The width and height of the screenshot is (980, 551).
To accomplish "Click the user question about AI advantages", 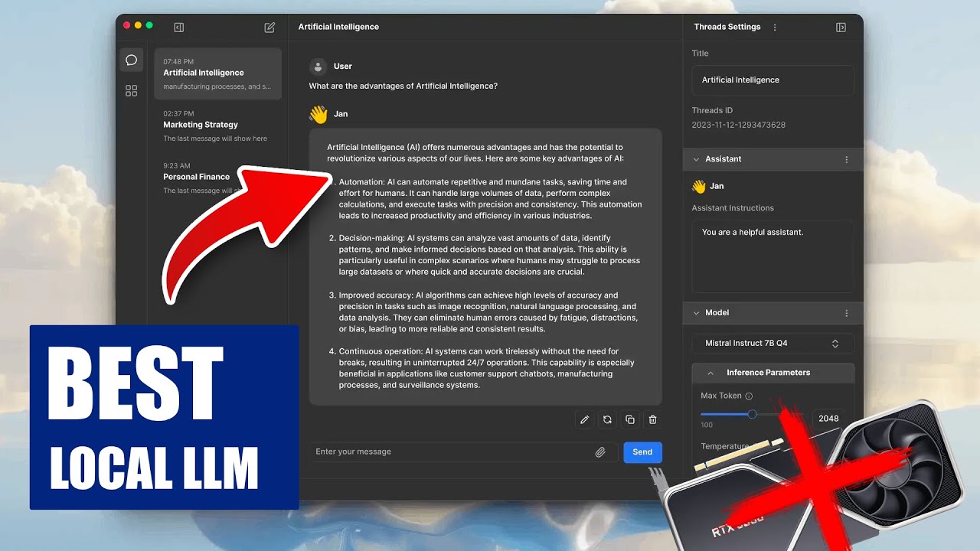I will click(403, 86).
